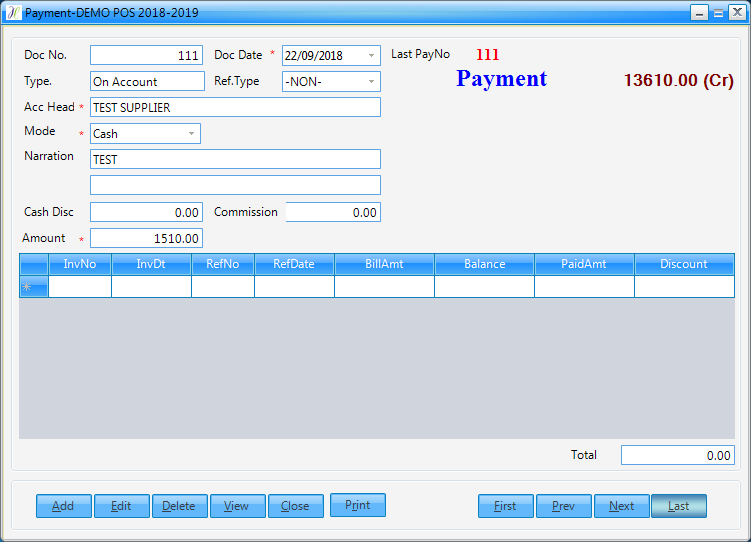Hit the Print button

(357, 505)
